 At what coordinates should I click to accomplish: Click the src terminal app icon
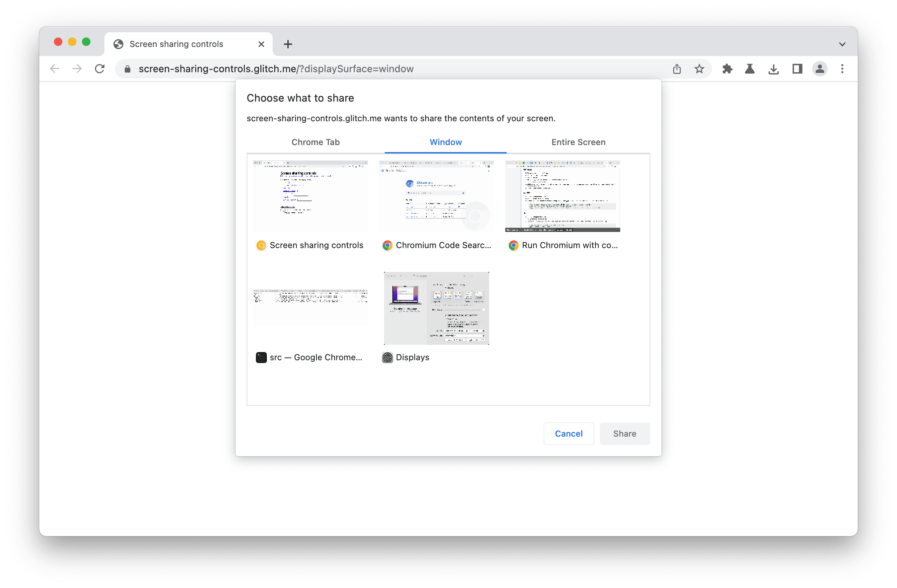point(260,357)
